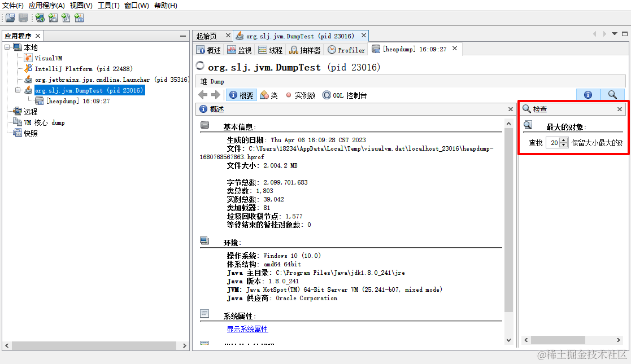631x364 pixels.
Task: Click the overview vertical scrollbar thumb
Action: pos(508,221)
